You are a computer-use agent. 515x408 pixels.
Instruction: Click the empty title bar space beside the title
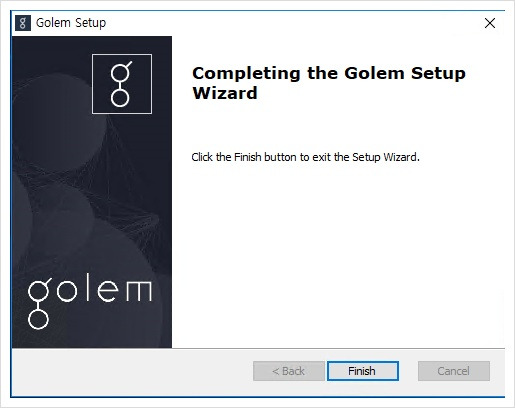pyautogui.click(x=293, y=23)
